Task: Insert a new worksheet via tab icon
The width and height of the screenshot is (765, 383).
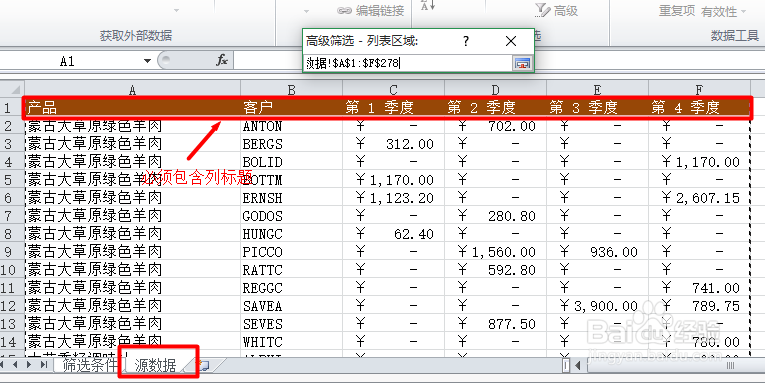Action: click(204, 365)
